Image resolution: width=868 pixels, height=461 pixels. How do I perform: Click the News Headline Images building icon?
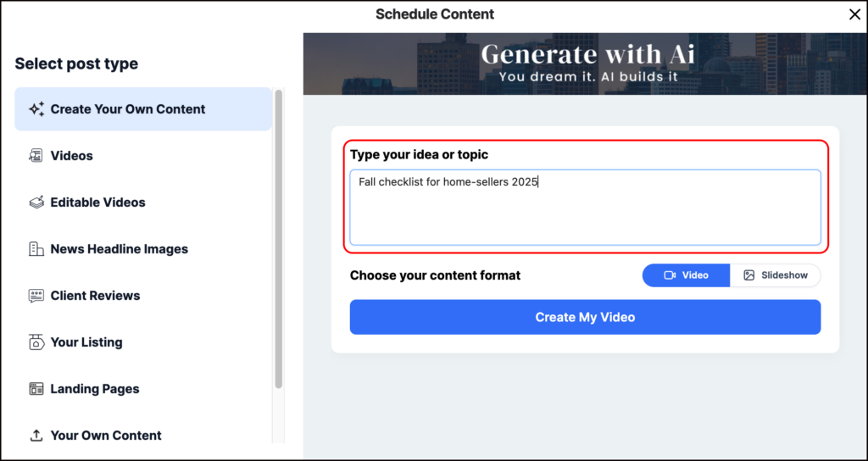pos(36,249)
